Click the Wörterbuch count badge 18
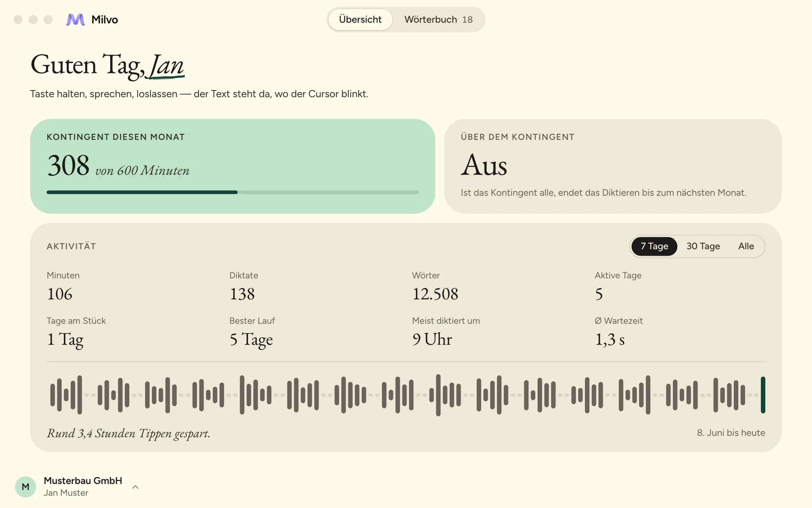812x508 pixels. 467,20
